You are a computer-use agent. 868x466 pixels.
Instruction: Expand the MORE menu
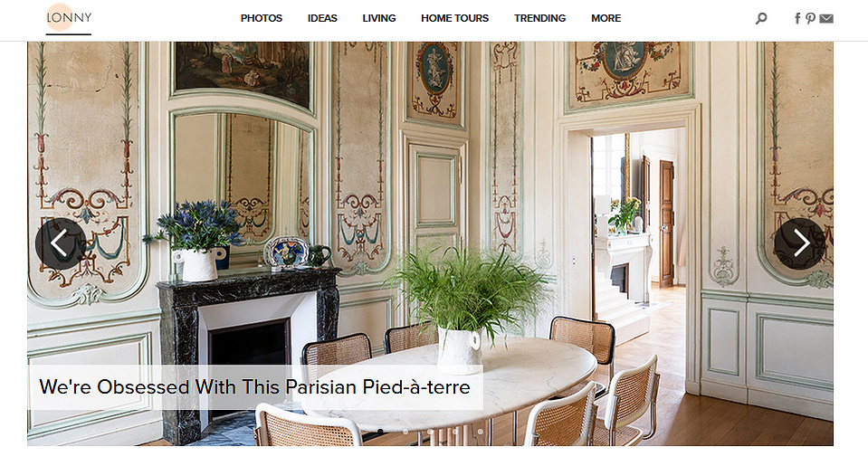tap(606, 18)
